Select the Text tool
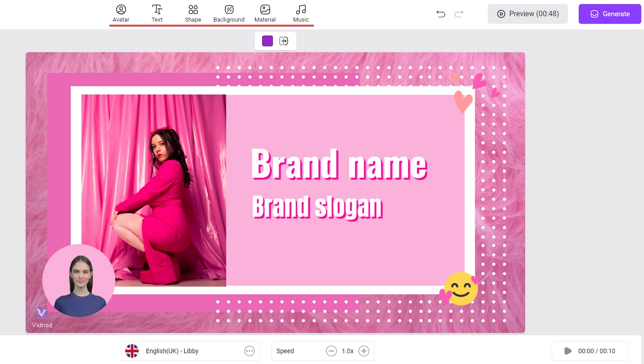Screen dimensions: 644x364 pyautogui.click(x=157, y=13)
